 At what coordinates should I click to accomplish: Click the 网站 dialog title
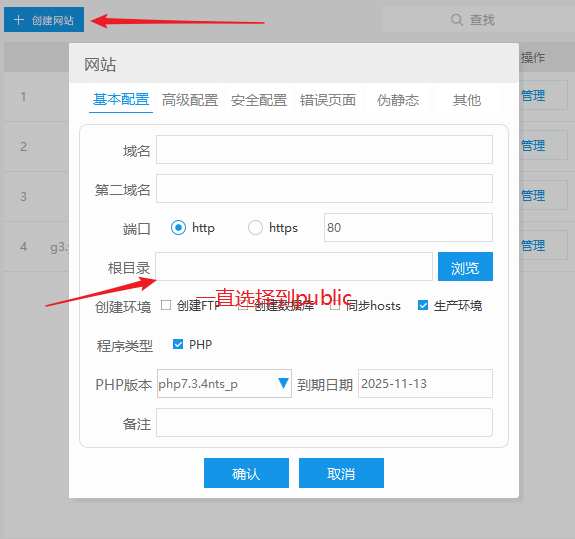click(x=100, y=65)
